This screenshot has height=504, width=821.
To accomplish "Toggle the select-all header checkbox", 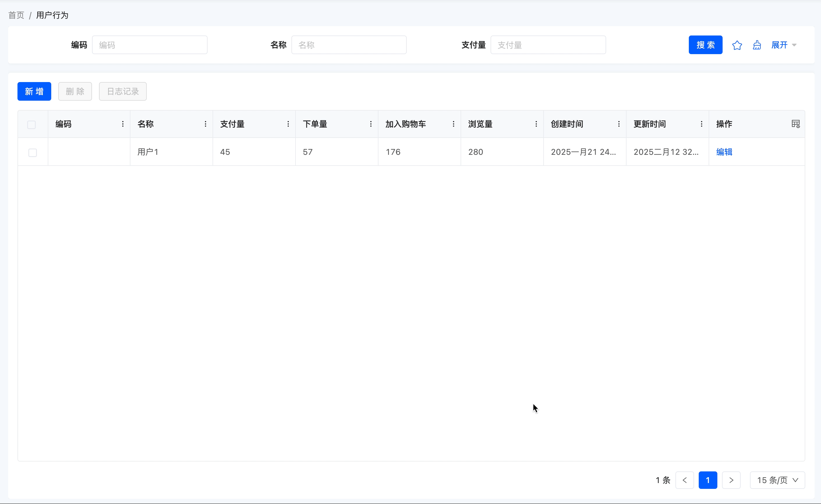I will [31, 125].
